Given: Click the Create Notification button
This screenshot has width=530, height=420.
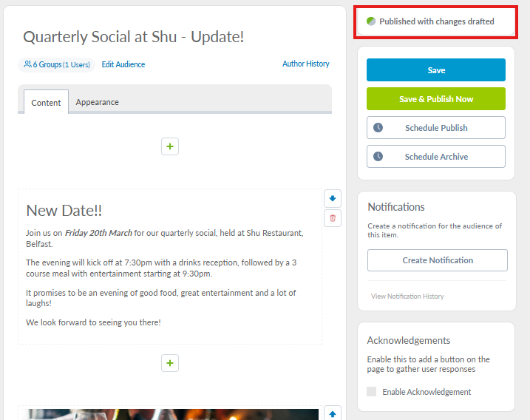Looking at the screenshot, I should coord(438,260).
